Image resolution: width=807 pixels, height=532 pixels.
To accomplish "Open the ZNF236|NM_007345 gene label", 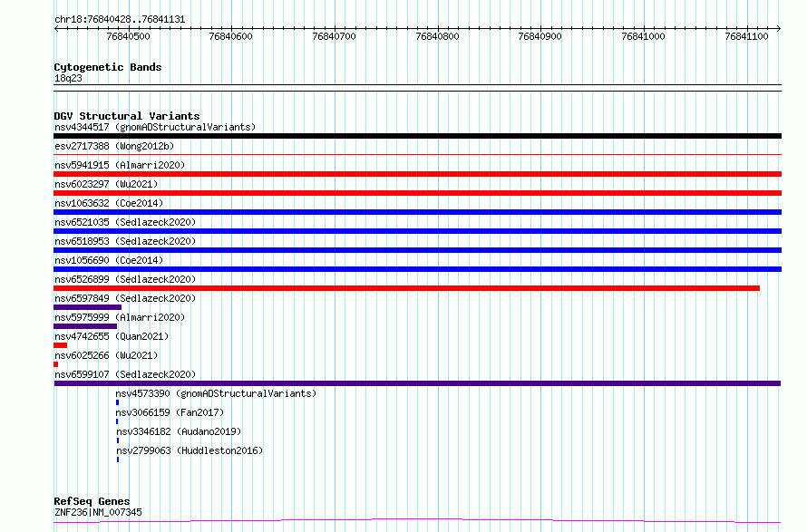I will (98, 512).
